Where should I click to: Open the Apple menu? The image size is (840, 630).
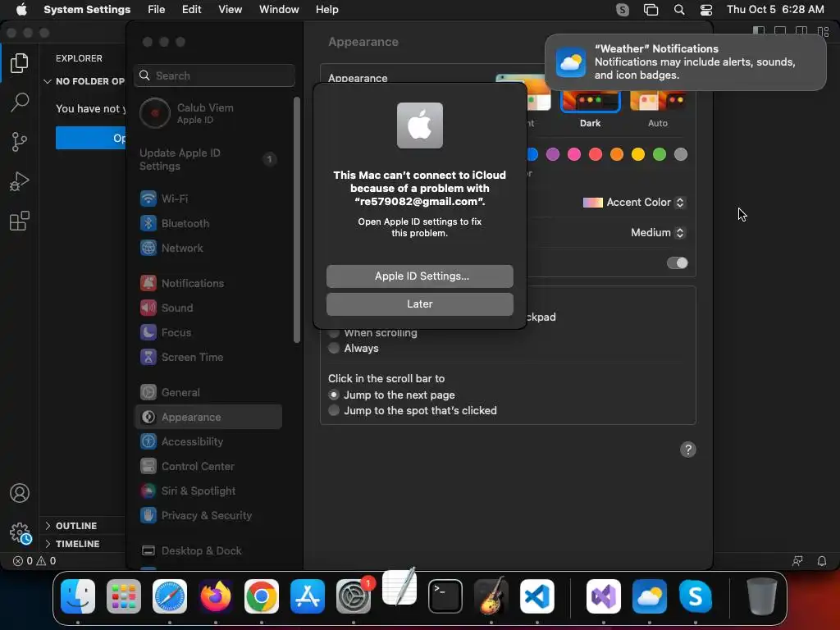click(21, 10)
